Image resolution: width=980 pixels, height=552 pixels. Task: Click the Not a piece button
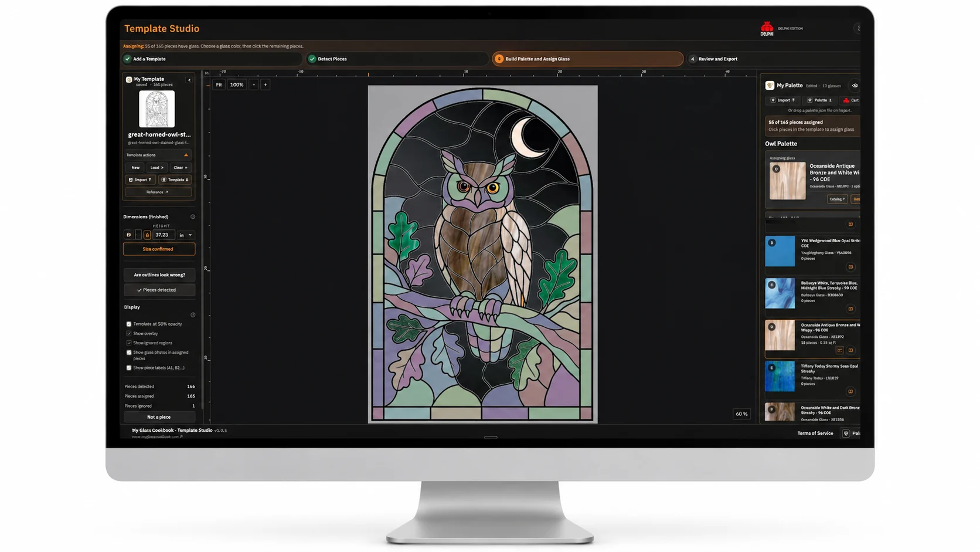click(159, 417)
